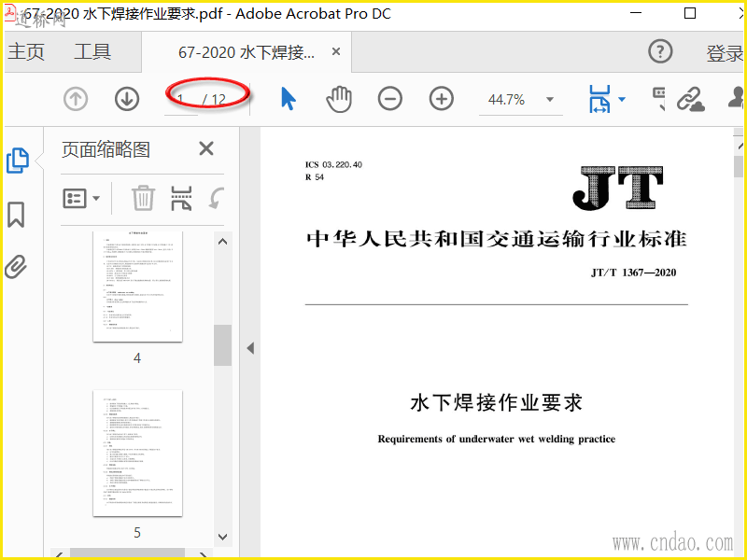Select page 5 thumbnail
This screenshot has height=560, width=747.
[137, 453]
